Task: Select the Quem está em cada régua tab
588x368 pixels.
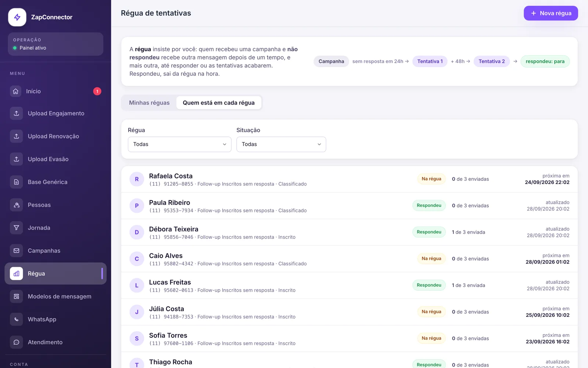Action: 219,103
